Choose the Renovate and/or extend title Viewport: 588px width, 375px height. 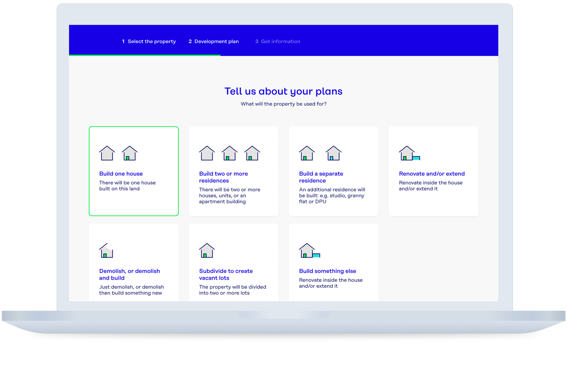(x=432, y=174)
